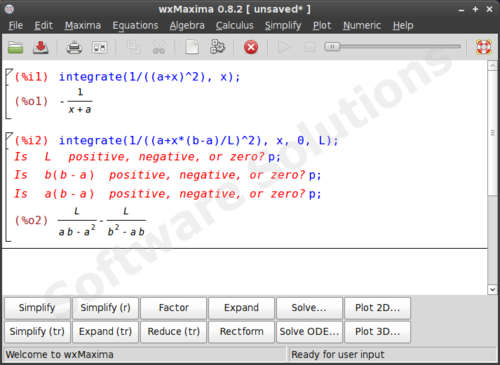Click the 'Welcome to wxMaxima' status text
Image resolution: width=500 pixels, height=365 pixels.
click(60, 354)
